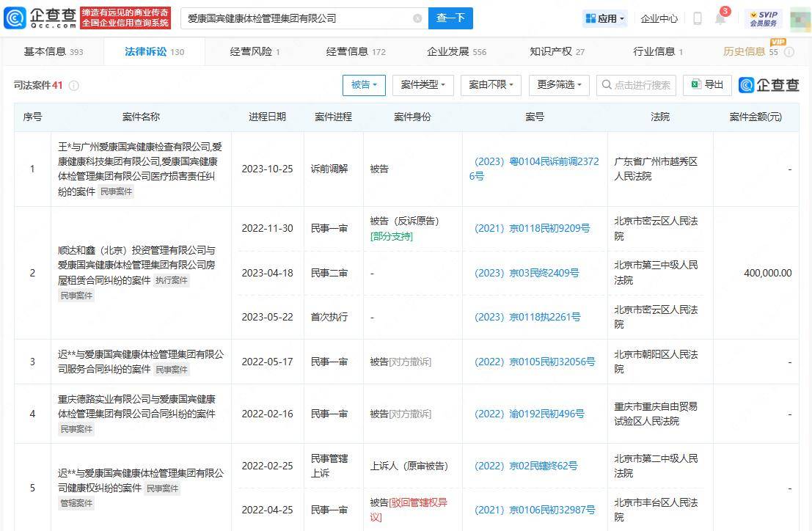Expand the 案件类型 filter dropdown

[x=423, y=85]
